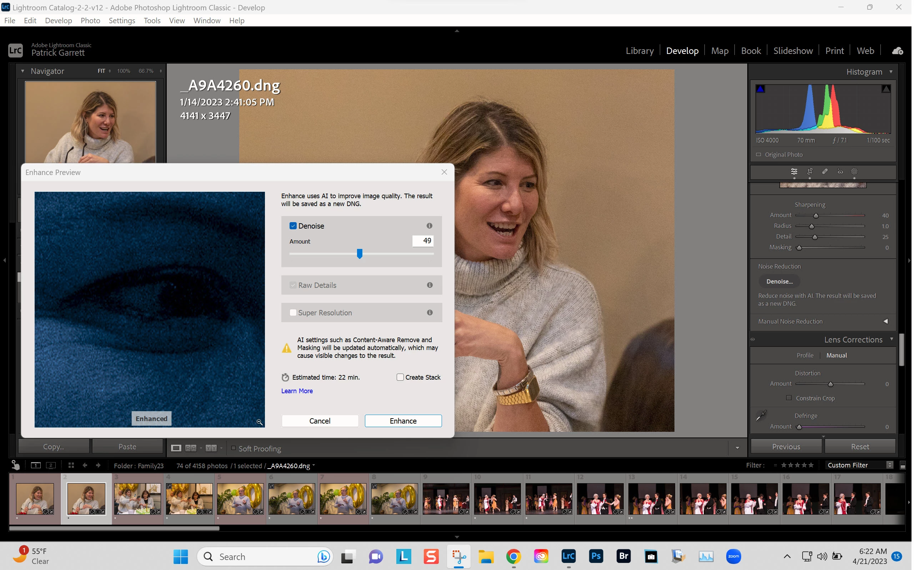Collapse the Lens Corrections panel

892,339
